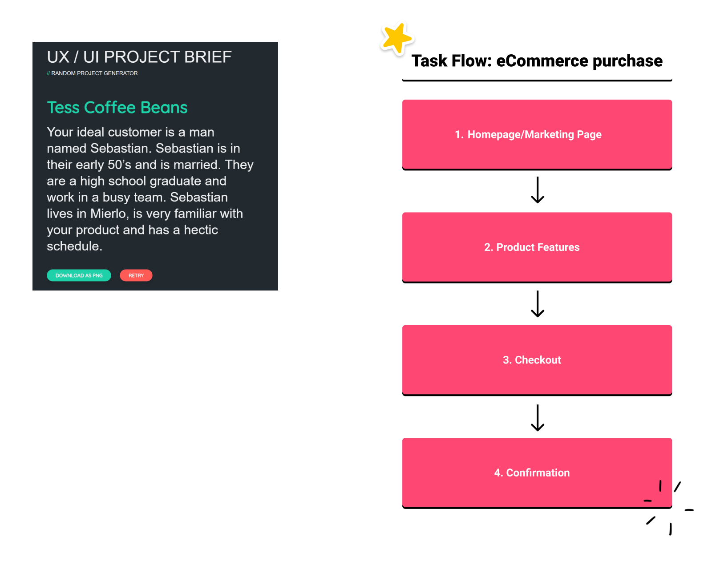Screen dimensions: 728x561
Task: Click arrow between Product Features and Checkout
Action: 538,304
